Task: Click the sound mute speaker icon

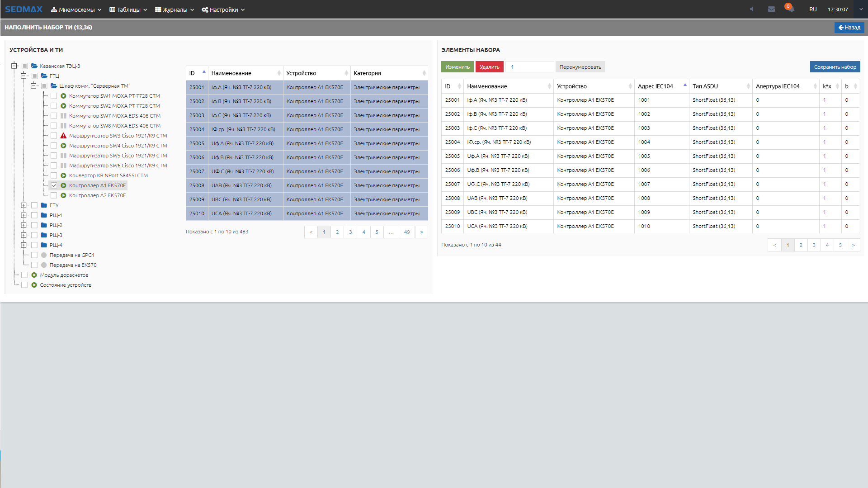Action: [751, 9]
